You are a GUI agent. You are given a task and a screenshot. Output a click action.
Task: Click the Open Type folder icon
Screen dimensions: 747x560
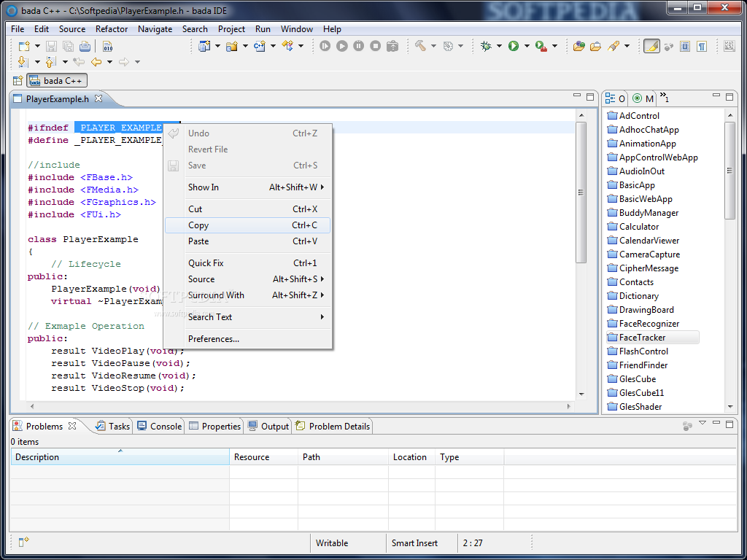pos(578,46)
